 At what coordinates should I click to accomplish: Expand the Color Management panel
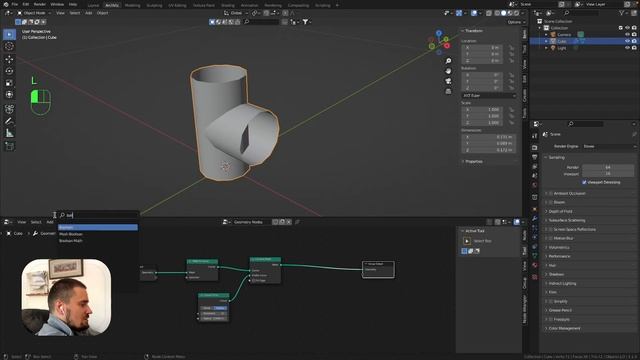pyautogui.click(x=564, y=328)
